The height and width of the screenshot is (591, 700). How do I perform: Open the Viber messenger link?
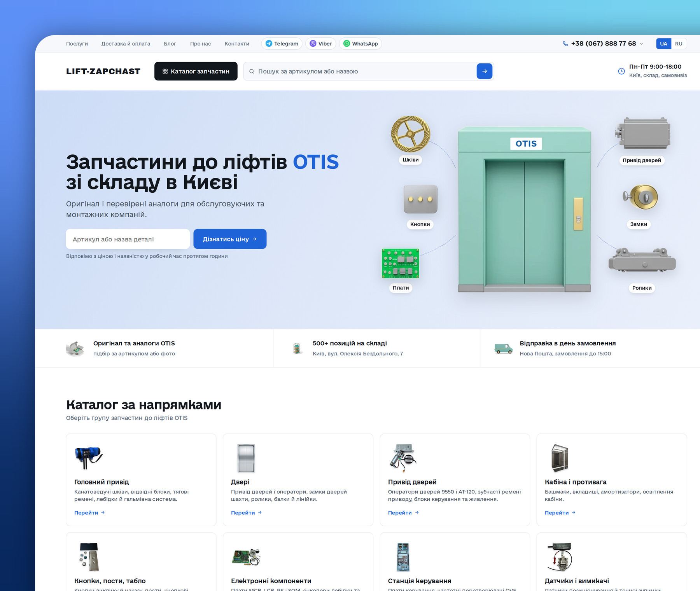coord(321,44)
